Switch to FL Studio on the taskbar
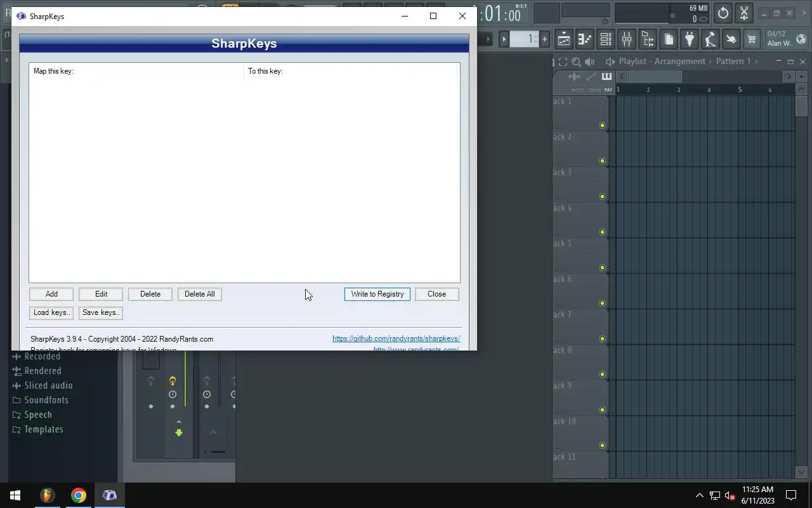This screenshot has width=812, height=508. click(x=47, y=495)
